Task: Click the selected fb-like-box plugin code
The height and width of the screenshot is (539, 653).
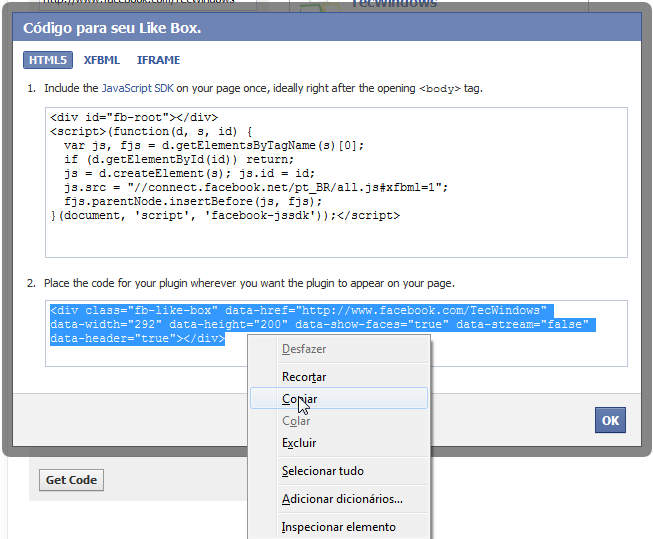Action: (300, 324)
